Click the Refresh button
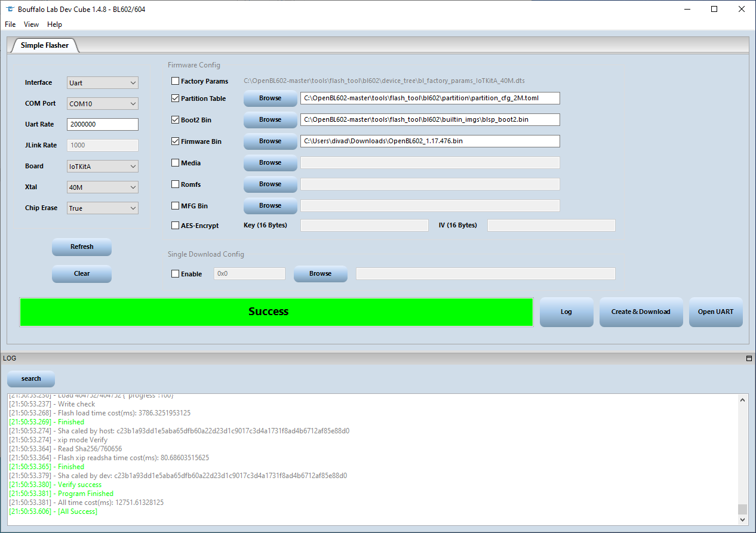Image resolution: width=756 pixels, height=533 pixels. [82, 247]
